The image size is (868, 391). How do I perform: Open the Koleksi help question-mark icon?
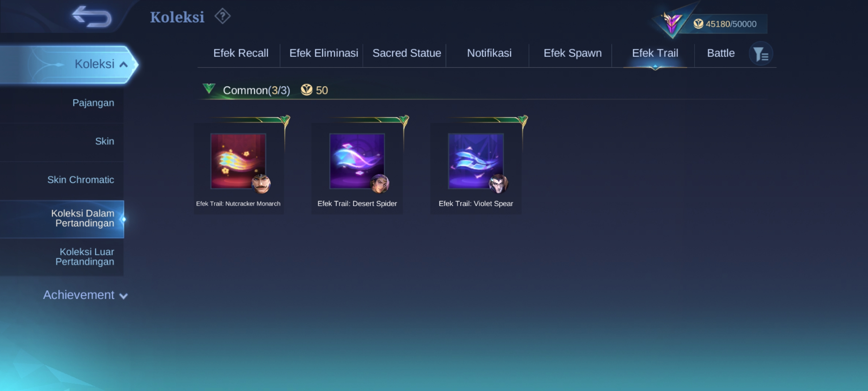click(x=222, y=16)
